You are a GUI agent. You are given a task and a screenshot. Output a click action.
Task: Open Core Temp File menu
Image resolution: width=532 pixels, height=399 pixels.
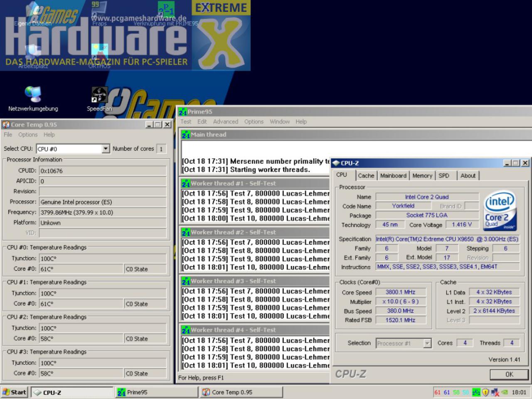8,135
